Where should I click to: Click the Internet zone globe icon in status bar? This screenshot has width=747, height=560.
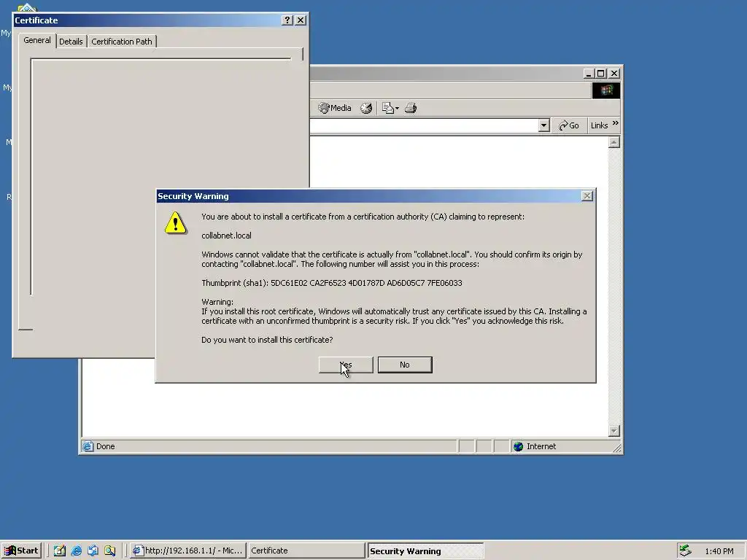pyautogui.click(x=519, y=446)
